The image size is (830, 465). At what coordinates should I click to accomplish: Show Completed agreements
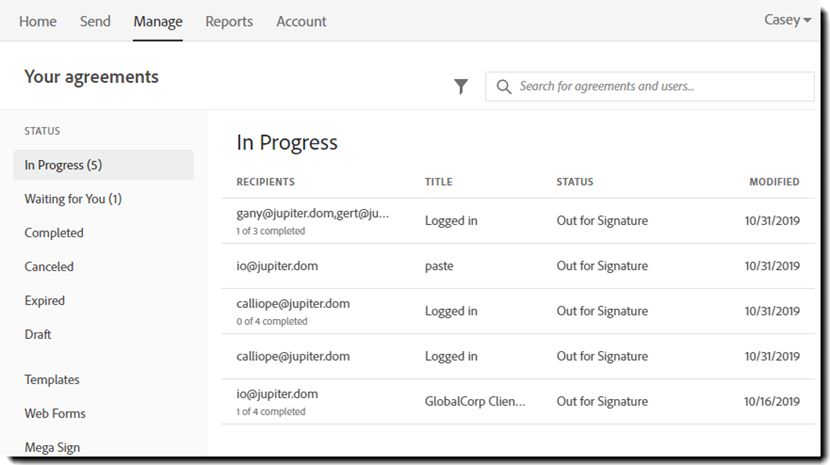(x=54, y=233)
